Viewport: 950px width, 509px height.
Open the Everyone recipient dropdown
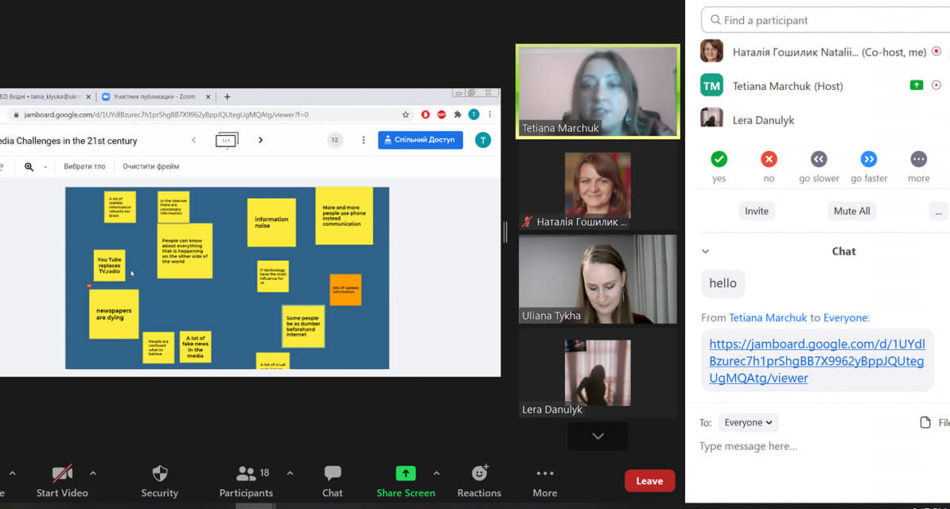click(x=748, y=423)
